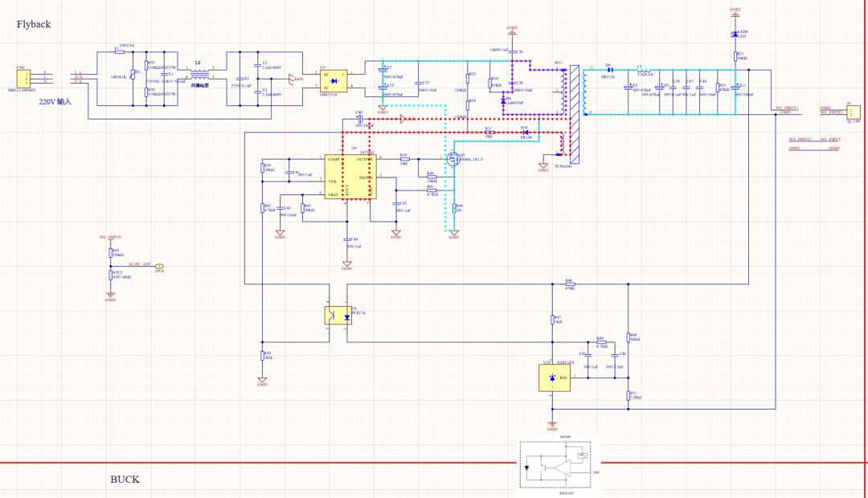Click the AZ431AN reference IC U10
868x498 pixels.
[x=554, y=378]
